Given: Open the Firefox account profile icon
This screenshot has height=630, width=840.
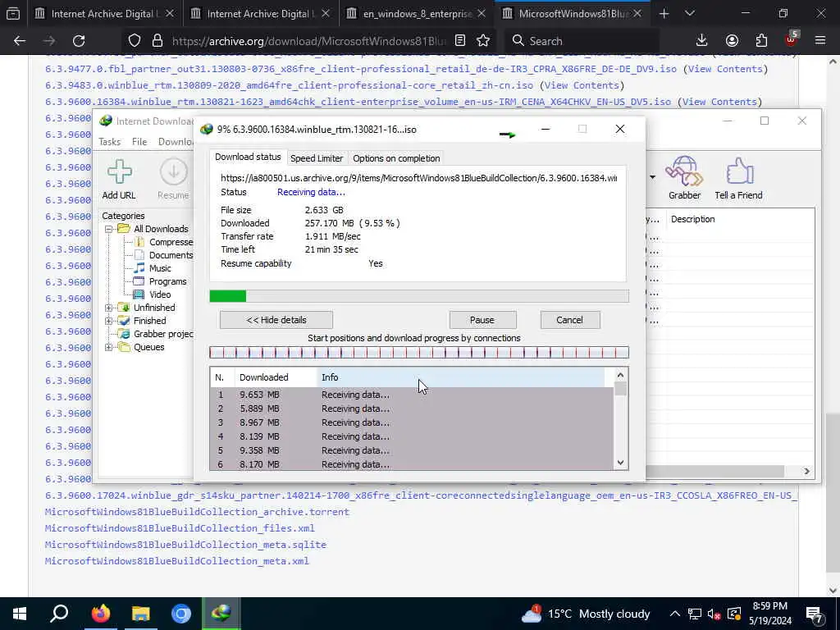Looking at the screenshot, I should coord(732,41).
